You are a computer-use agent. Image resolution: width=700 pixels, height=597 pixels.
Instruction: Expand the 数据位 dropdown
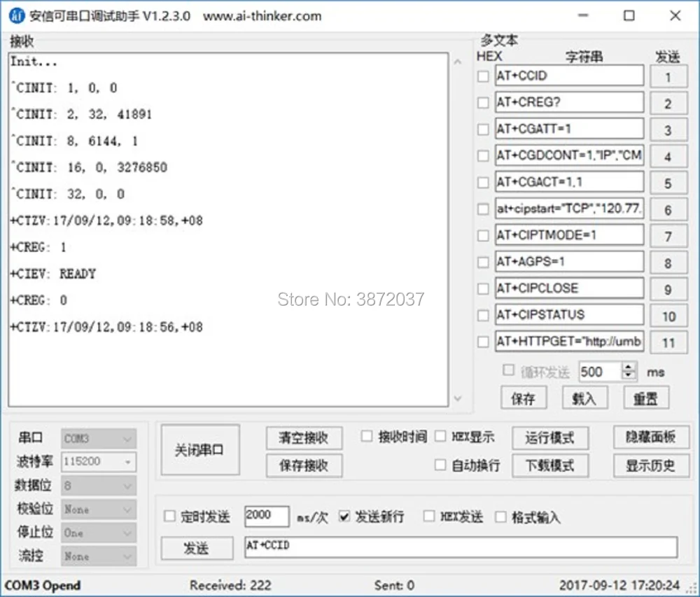pos(99,486)
